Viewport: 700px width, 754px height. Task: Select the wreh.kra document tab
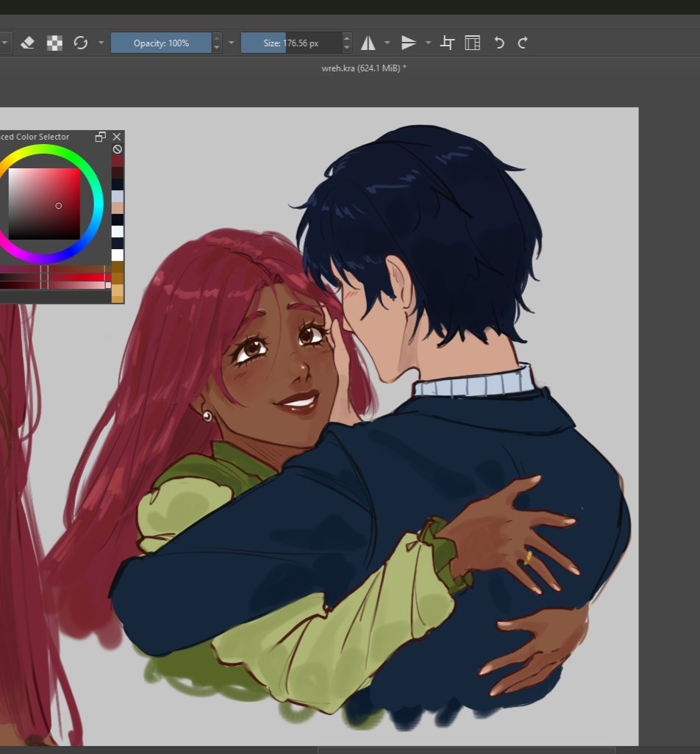[x=364, y=68]
